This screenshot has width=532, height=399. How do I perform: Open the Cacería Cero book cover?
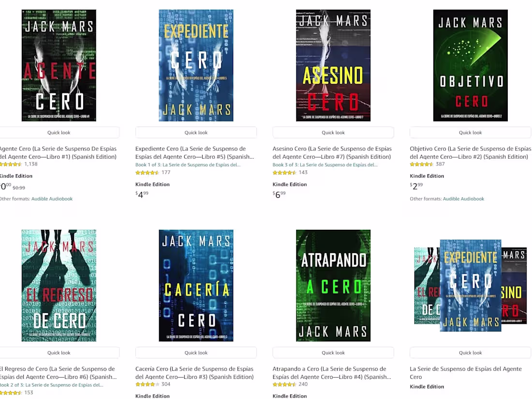coord(196,286)
